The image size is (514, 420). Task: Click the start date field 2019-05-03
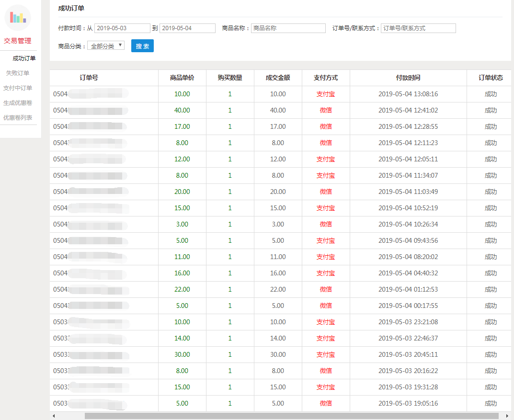[122, 28]
